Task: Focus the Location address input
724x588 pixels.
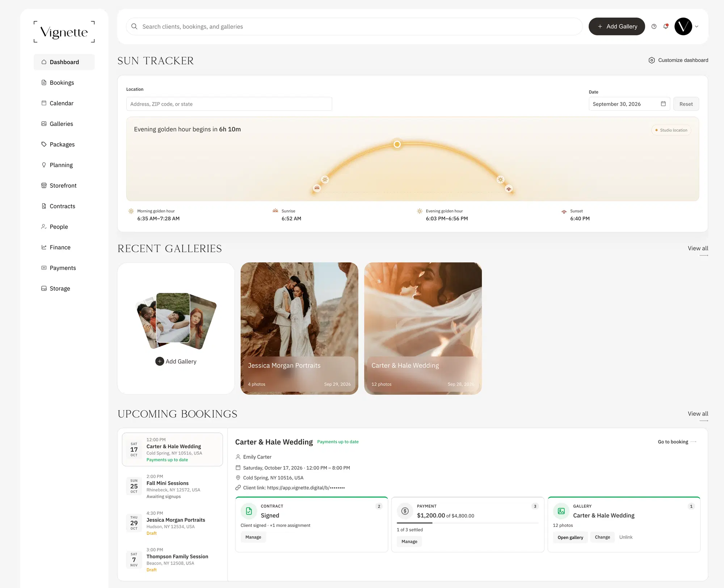Action: point(229,104)
